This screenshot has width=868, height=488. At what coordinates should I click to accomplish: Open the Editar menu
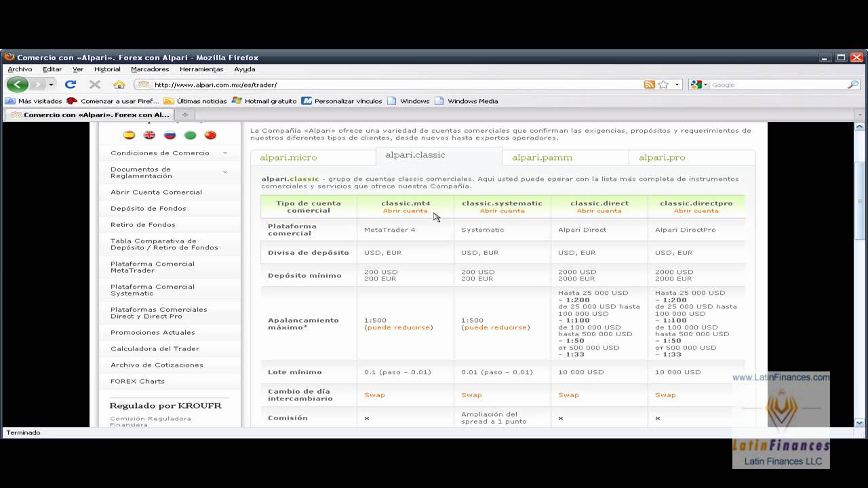tap(52, 69)
